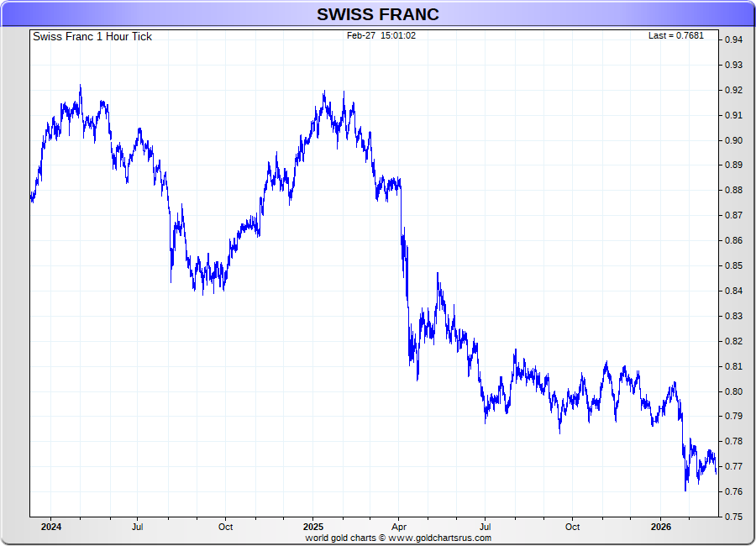This screenshot has width=756, height=546.
Task: Click the 0.91 y-axis label
Action: click(734, 115)
